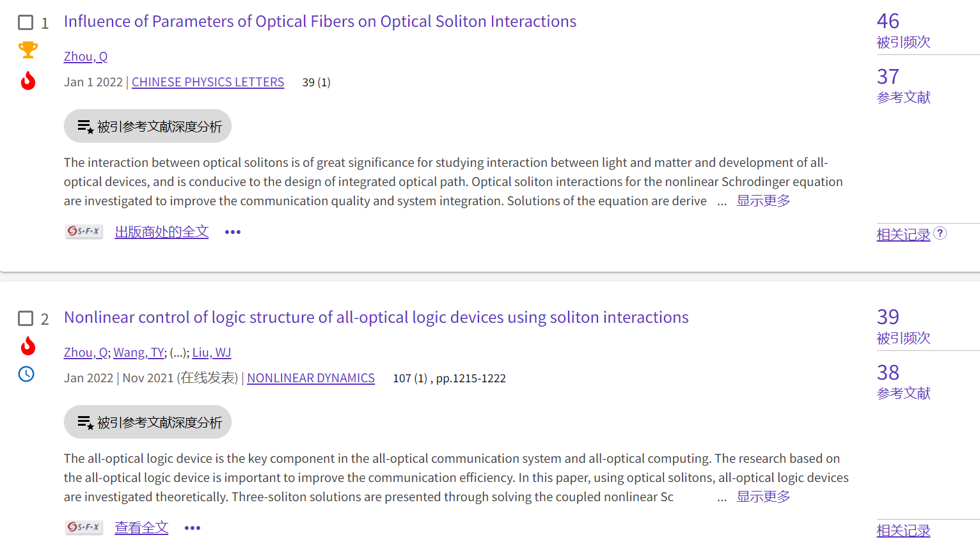Screen dimensions: 980x551
Task: Open the 46 times cited count
Action: (888, 21)
